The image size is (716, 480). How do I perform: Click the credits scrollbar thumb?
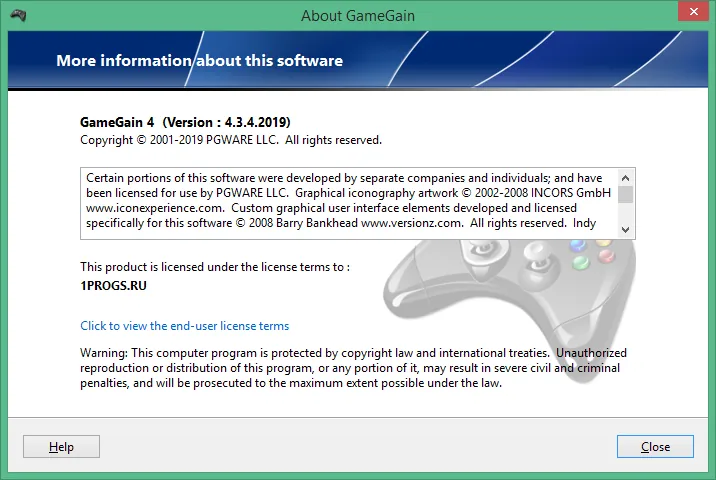626,194
